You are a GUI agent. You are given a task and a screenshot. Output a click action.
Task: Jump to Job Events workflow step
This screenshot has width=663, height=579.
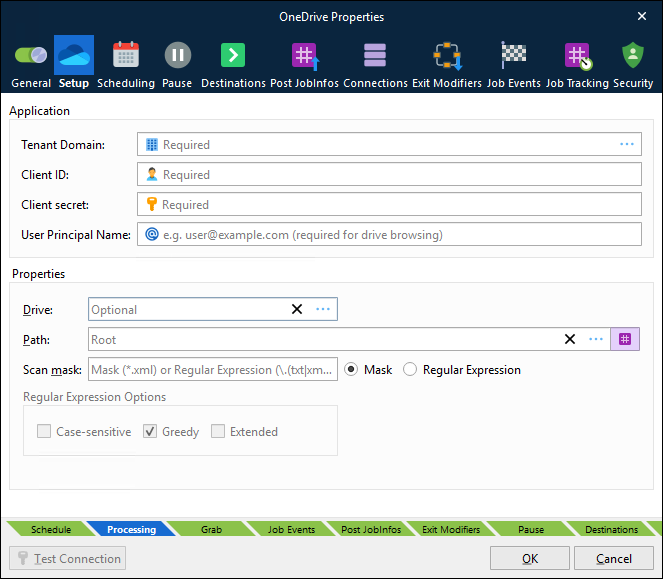[291, 529]
